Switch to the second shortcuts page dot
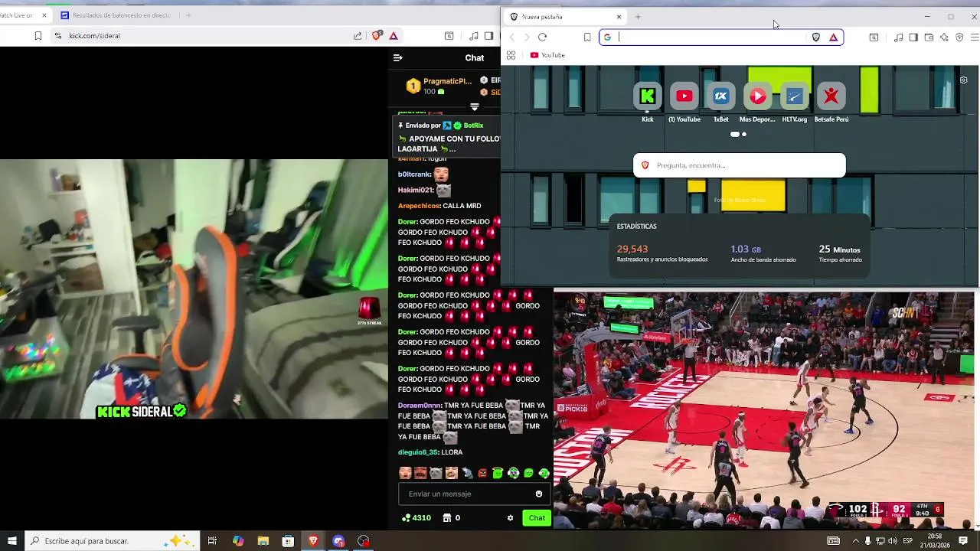Screen dimensions: 980x551 (x=744, y=134)
